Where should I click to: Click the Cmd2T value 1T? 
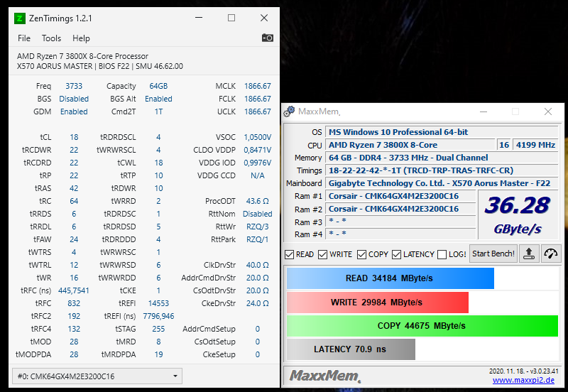pos(158,111)
